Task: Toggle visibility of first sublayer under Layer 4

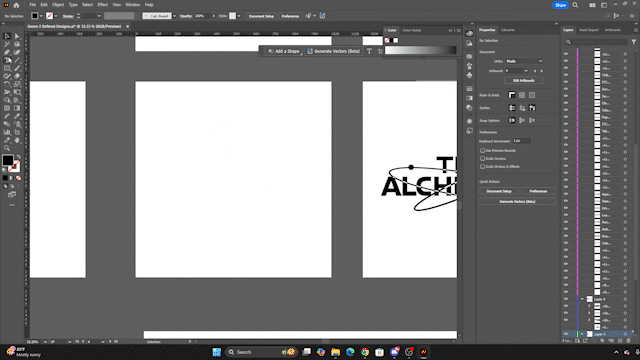Action: pos(566,306)
